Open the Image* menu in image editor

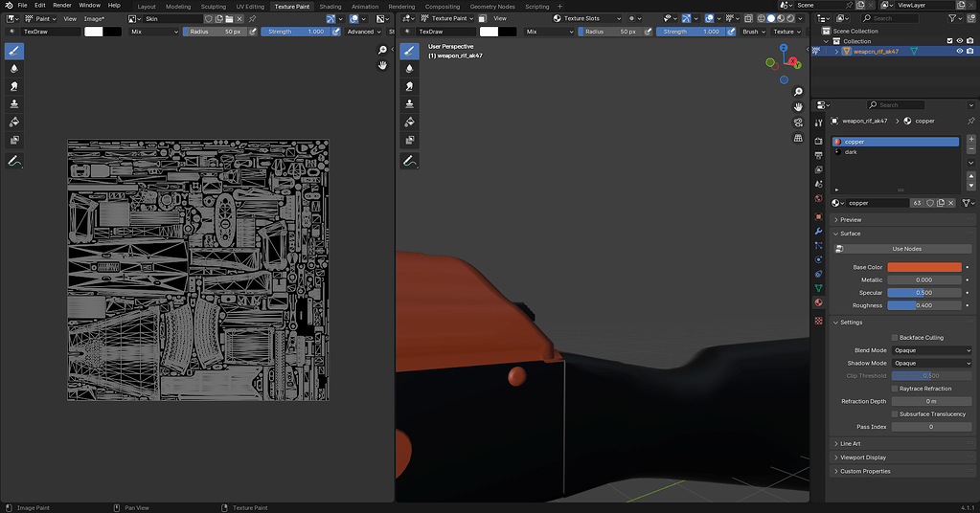[x=94, y=19]
